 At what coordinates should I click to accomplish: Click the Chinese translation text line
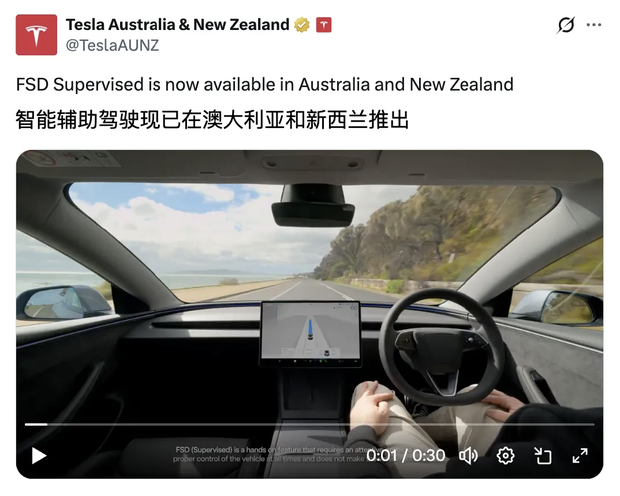tap(212, 119)
